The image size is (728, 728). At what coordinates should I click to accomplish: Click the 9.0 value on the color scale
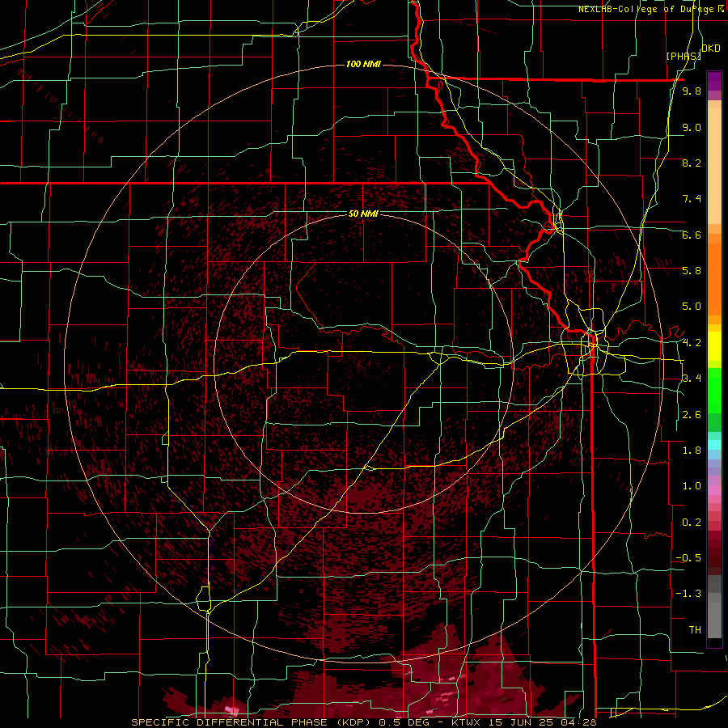pyautogui.click(x=692, y=128)
